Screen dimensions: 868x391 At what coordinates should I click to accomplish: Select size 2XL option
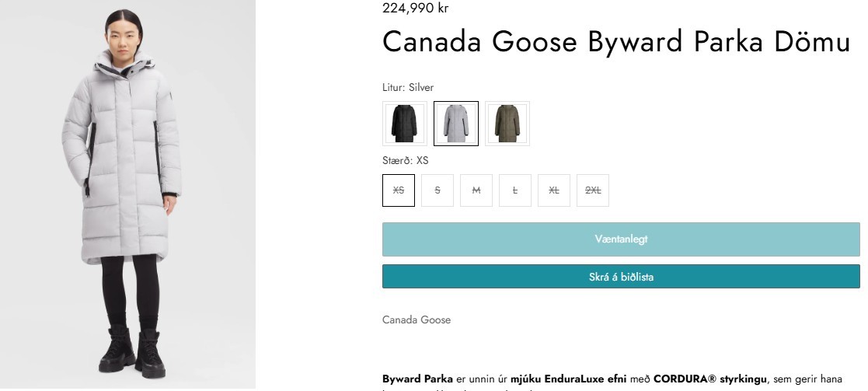[x=593, y=190]
